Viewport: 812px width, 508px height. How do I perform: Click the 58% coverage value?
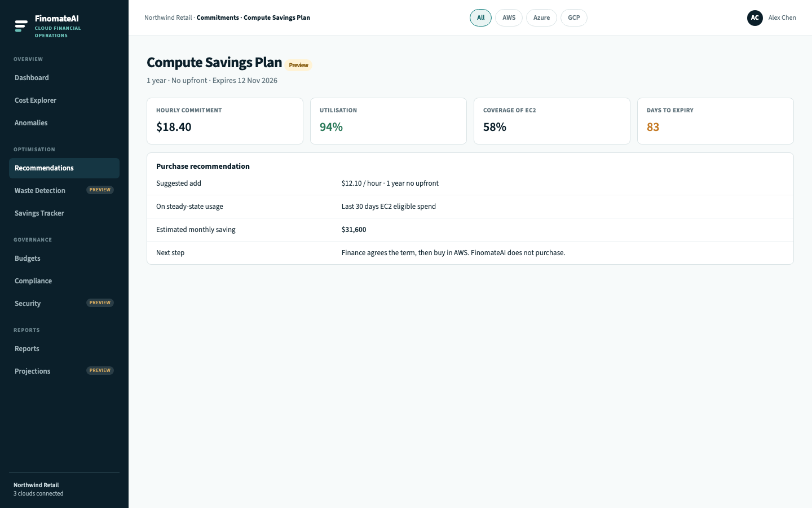click(x=495, y=128)
